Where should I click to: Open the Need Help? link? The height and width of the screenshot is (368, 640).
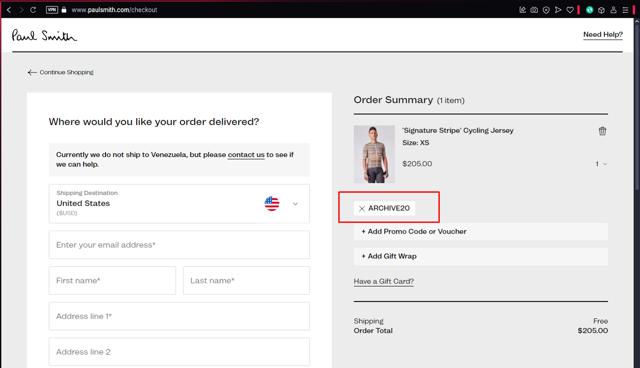[x=603, y=35]
